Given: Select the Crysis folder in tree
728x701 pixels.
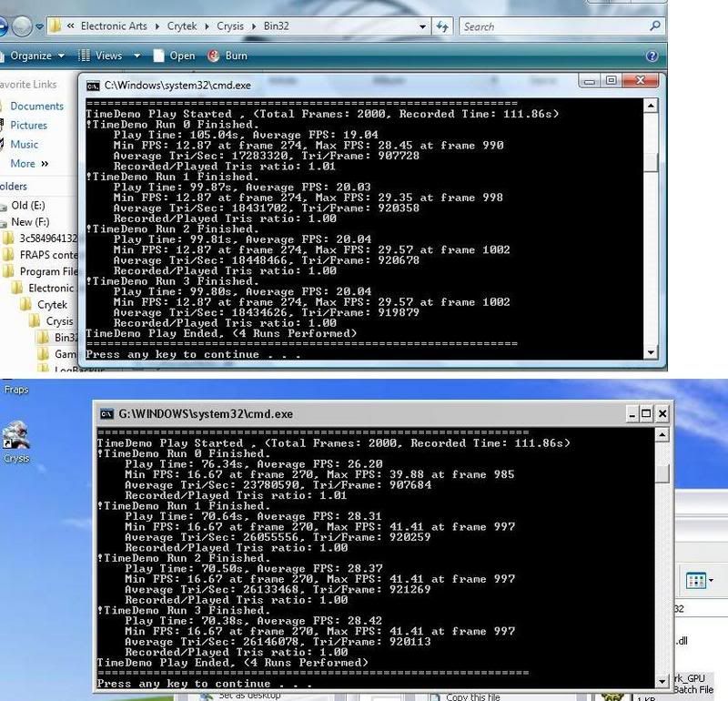Looking at the screenshot, I should 59,321.
